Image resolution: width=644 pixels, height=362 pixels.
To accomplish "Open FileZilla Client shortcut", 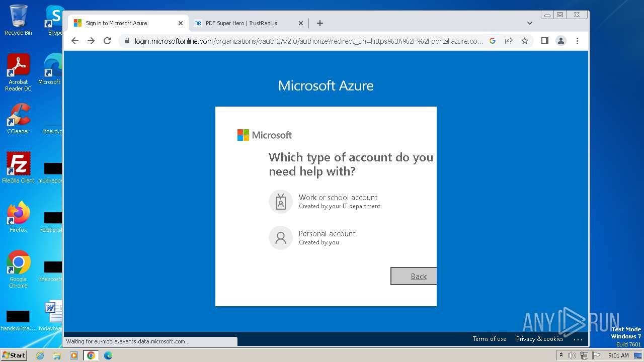I will [18, 168].
